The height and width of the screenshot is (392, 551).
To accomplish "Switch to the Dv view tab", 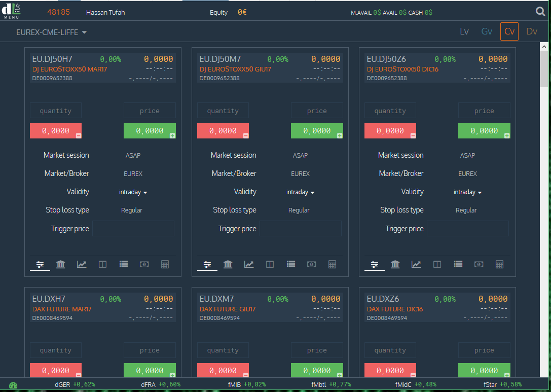I will click(532, 31).
